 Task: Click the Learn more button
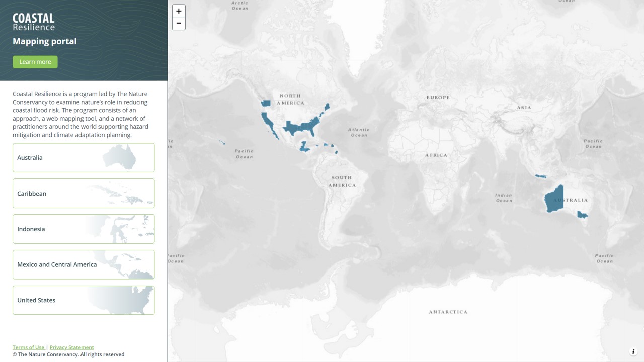[x=35, y=62]
